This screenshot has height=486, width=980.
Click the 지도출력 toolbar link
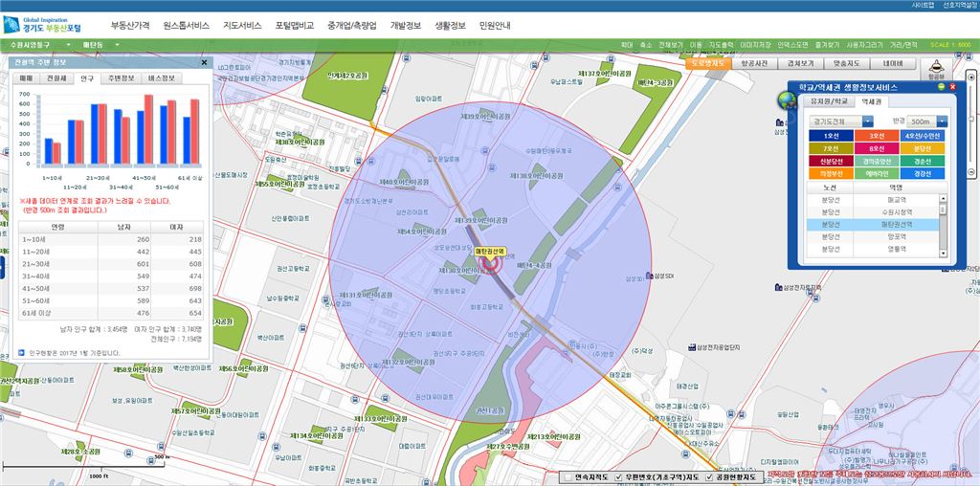tap(721, 45)
